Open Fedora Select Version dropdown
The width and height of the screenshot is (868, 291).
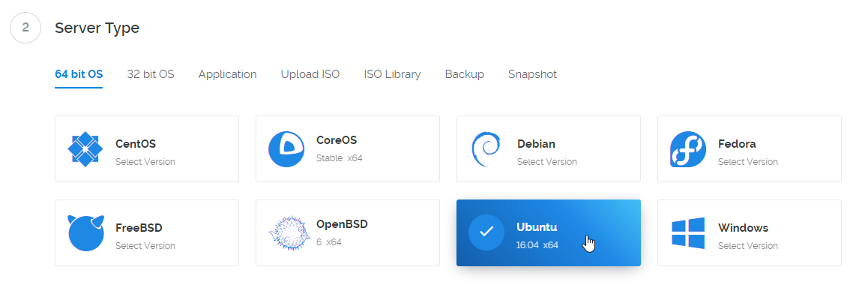point(748,162)
